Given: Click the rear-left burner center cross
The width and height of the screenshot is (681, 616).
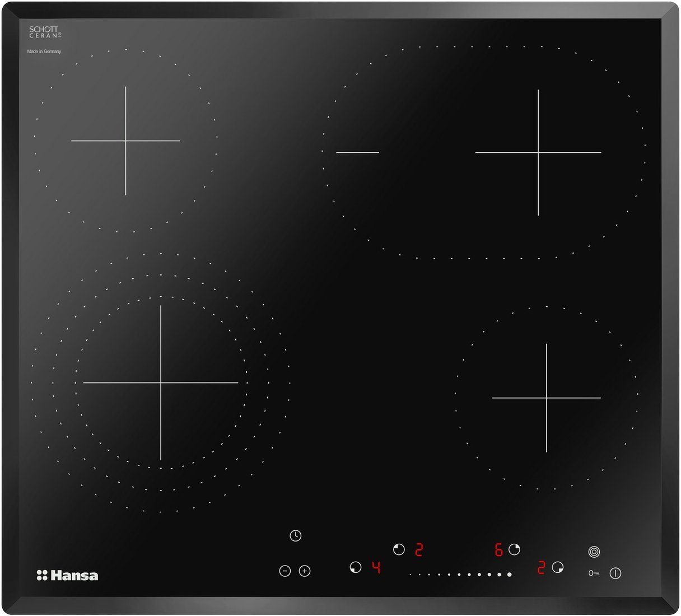Looking at the screenshot, I should (x=125, y=141).
